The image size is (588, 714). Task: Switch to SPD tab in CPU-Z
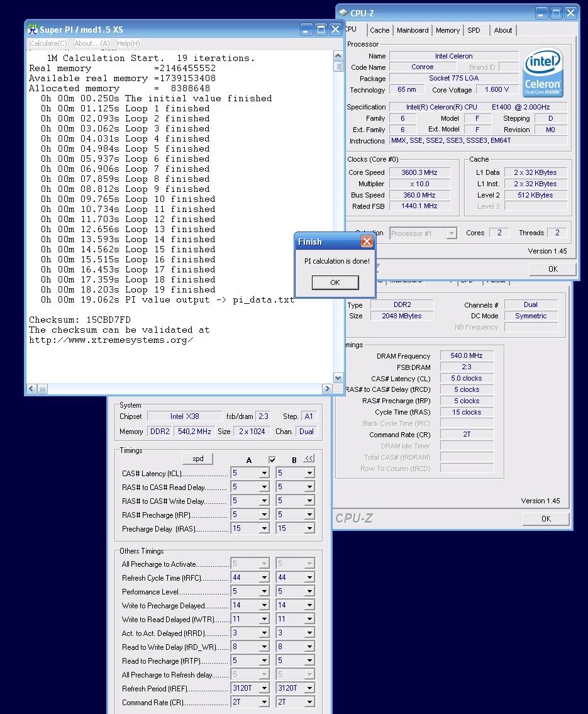tap(474, 30)
